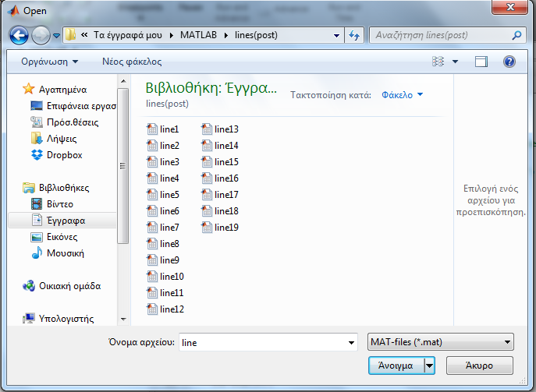Click the sidebar scrollbar down arrow
Viewport: 536px width, 392px height.
coord(123,320)
